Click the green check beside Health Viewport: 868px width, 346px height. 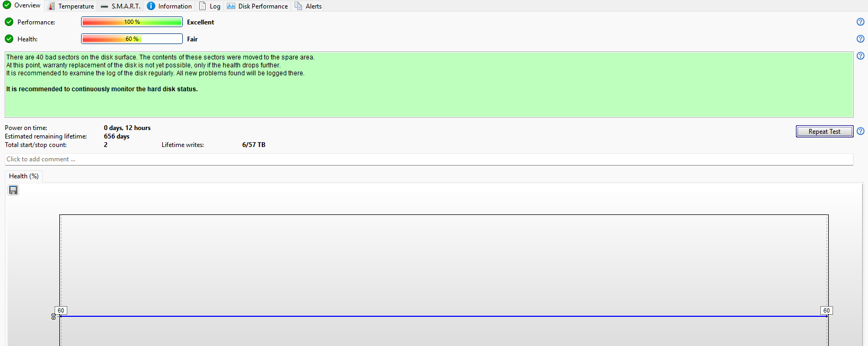click(9, 39)
